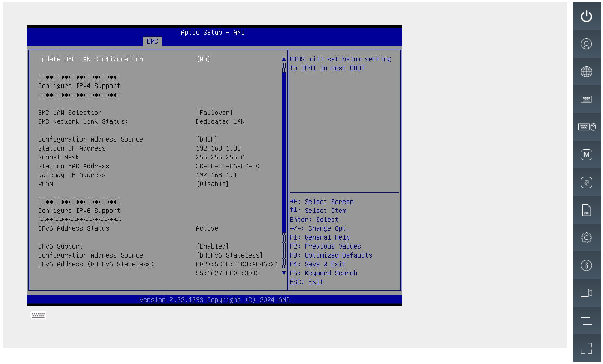The height and width of the screenshot is (364, 603).
Task: Open Configuration Address Source [DHCP] option
Action: coord(207,139)
